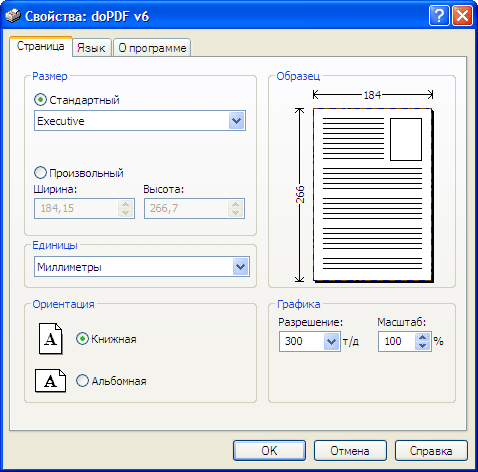Click the Единицы group label
Image resolution: width=478 pixels, height=472 pixels.
[x=55, y=245]
